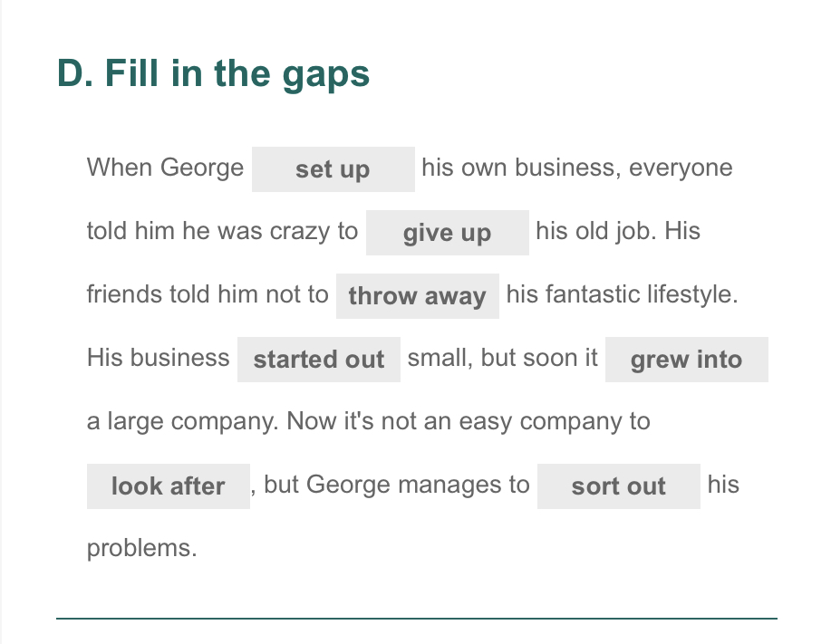Click the words "His business" before the gap

point(158,358)
